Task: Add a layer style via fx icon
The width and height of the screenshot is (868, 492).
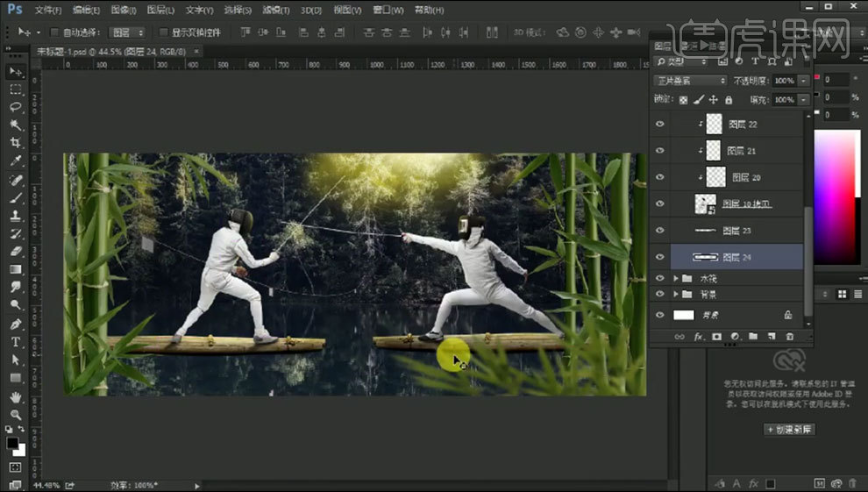Action: [x=699, y=336]
